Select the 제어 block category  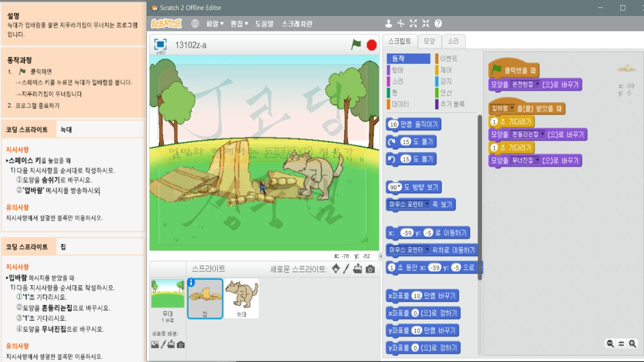pos(447,70)
